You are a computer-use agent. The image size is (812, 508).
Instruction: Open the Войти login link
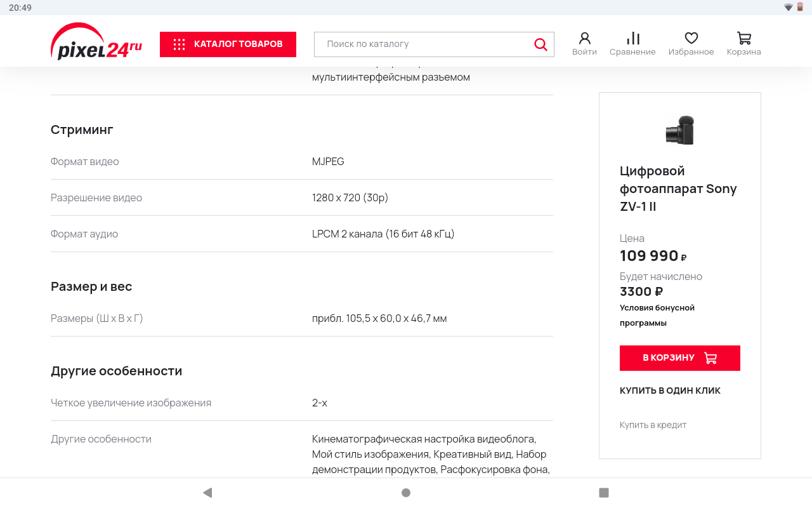(584, 52)
